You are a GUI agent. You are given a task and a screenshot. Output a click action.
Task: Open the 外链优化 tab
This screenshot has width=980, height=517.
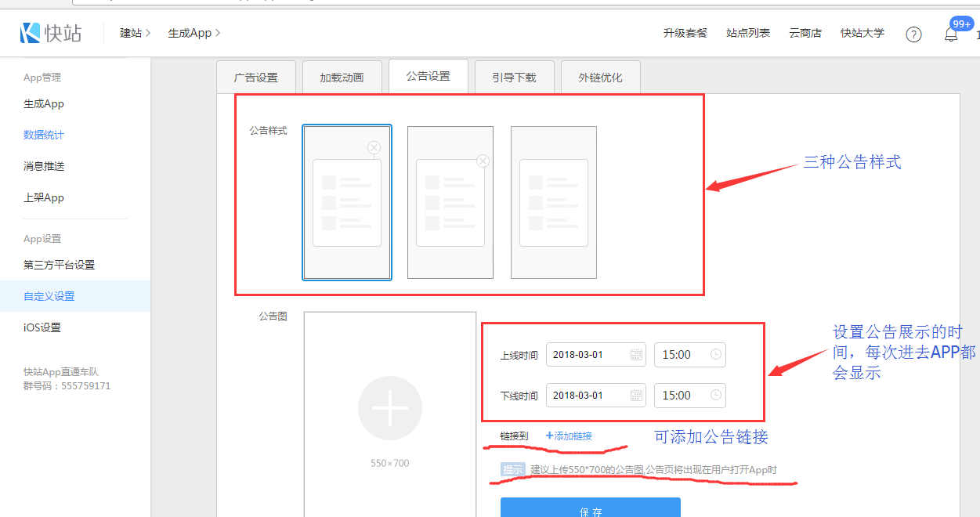point(600,78)
